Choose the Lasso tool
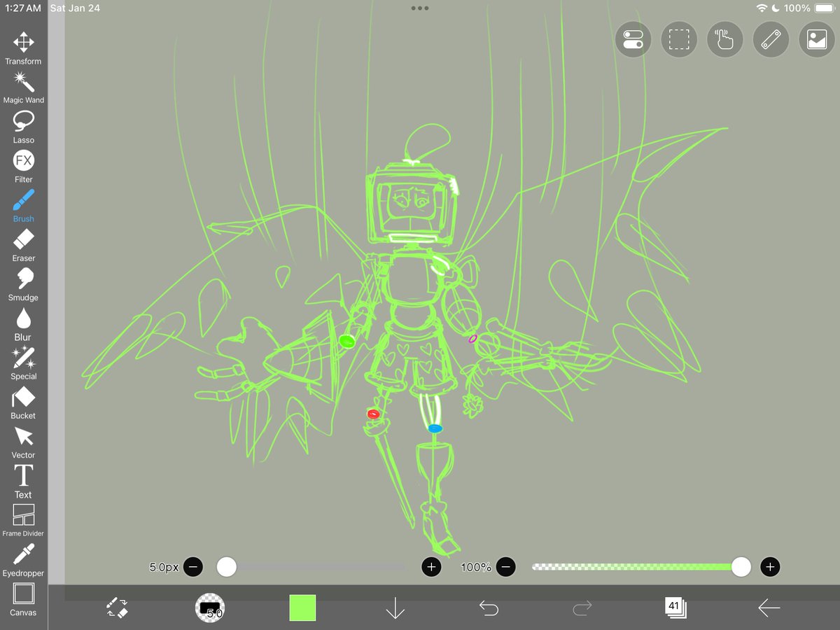This screenshot has width=840, height=630. [23, 127]
